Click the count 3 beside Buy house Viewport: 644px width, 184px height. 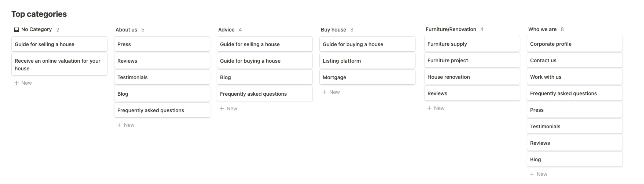pos(352,30)
